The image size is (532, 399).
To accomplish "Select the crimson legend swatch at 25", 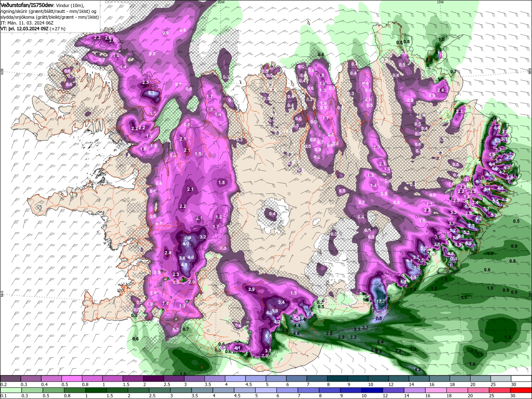I will tap(500, 390).
